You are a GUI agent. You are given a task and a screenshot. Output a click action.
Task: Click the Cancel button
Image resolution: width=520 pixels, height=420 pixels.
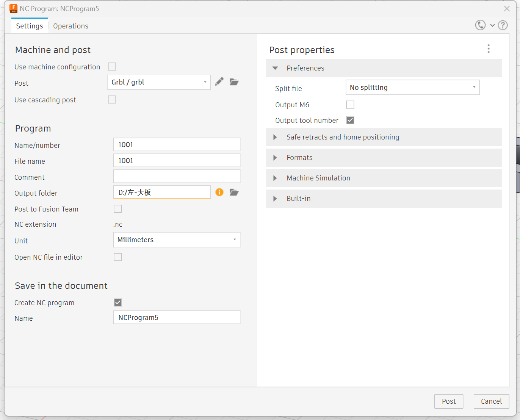click(x=491, y=401)
